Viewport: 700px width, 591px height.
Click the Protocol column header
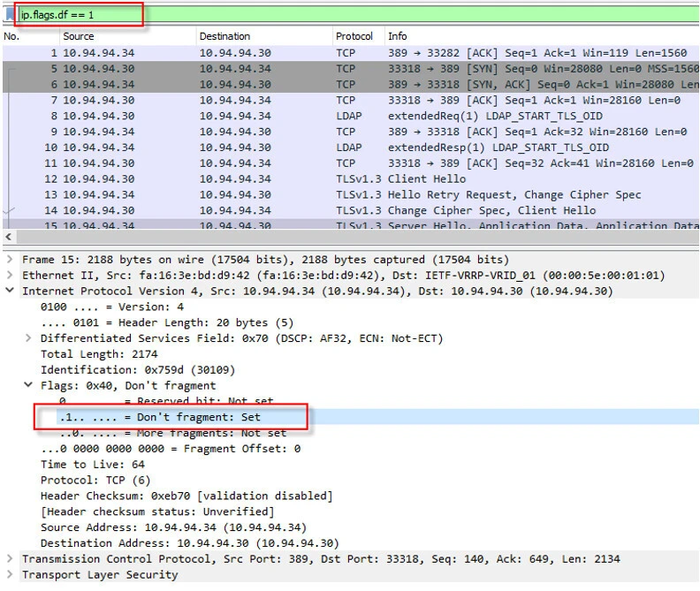click(354, 36)
